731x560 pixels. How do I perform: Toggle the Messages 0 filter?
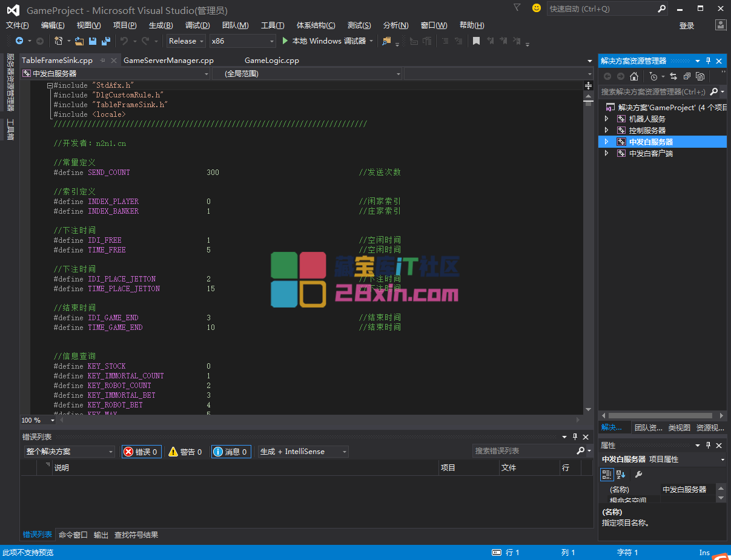pyautogui.click(x=231, y=452)
